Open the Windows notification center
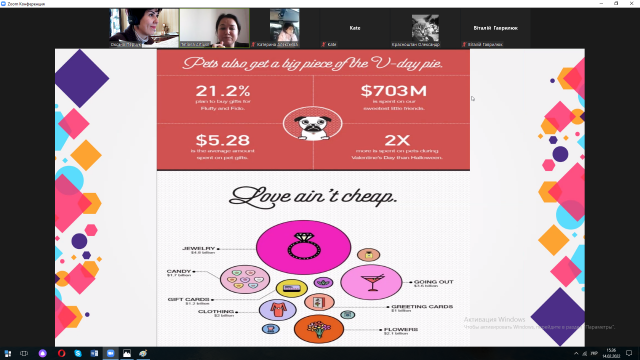Image resolution: width=640 pixels, height=360 pixels. tap(629, 353)
